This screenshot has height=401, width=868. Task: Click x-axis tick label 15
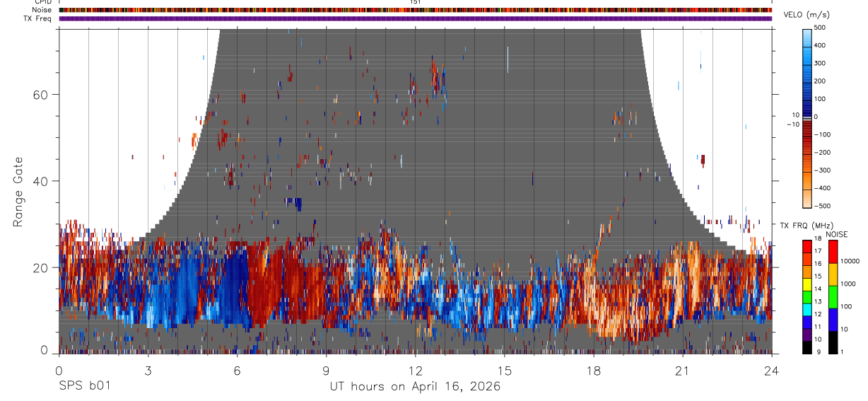click(x=504, y=371)
